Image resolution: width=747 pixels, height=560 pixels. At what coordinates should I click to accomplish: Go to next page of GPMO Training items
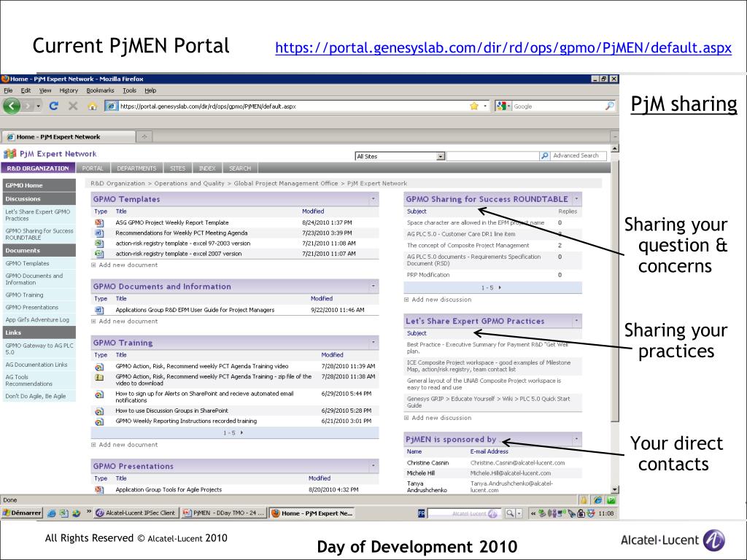pos(241,433)
